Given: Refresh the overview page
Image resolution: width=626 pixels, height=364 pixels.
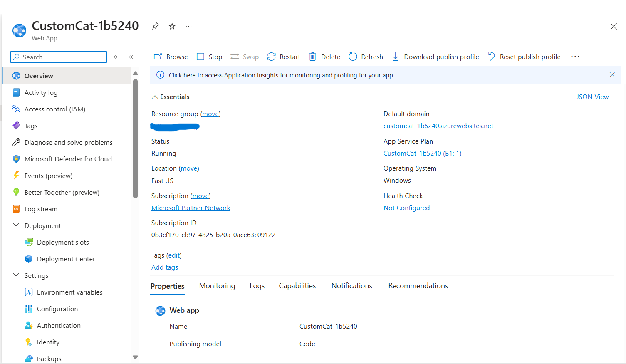Looking at the screenshot, I should pyautogui.click(x=366, y=57).
